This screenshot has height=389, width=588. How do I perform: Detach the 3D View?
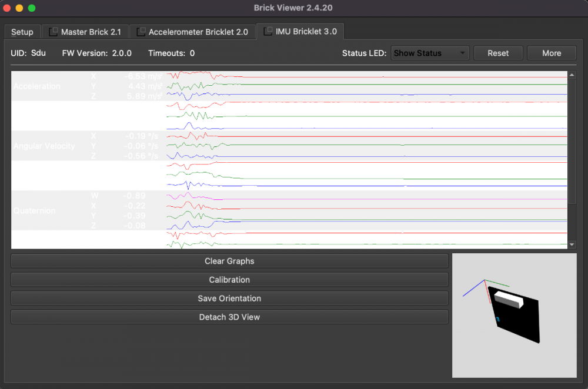[229, 317]
